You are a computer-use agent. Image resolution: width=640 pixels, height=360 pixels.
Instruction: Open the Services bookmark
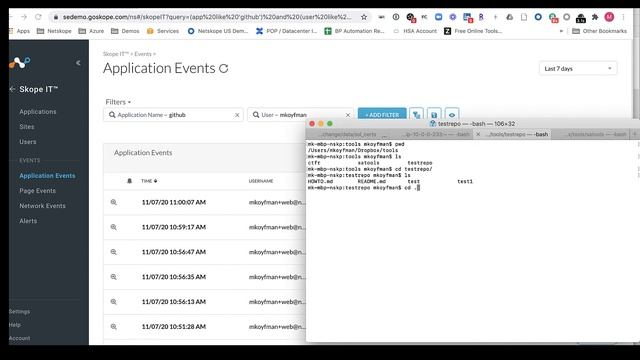(x=163, y=31)
